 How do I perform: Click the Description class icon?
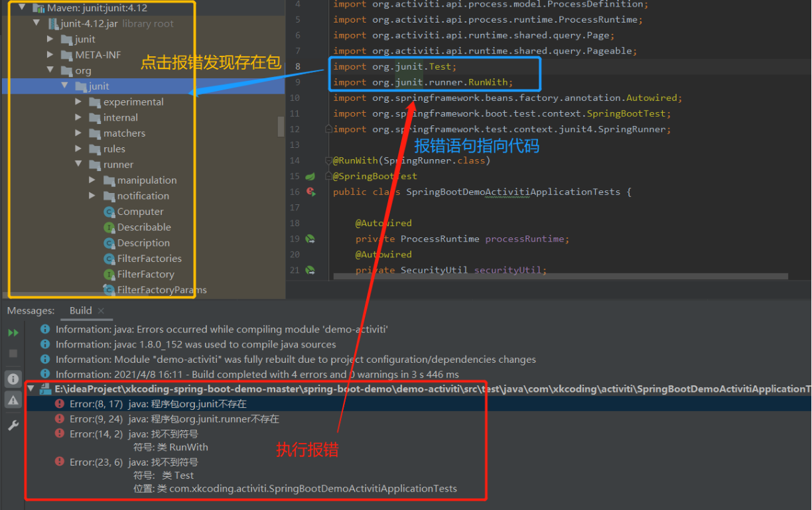tap(109, 243)
